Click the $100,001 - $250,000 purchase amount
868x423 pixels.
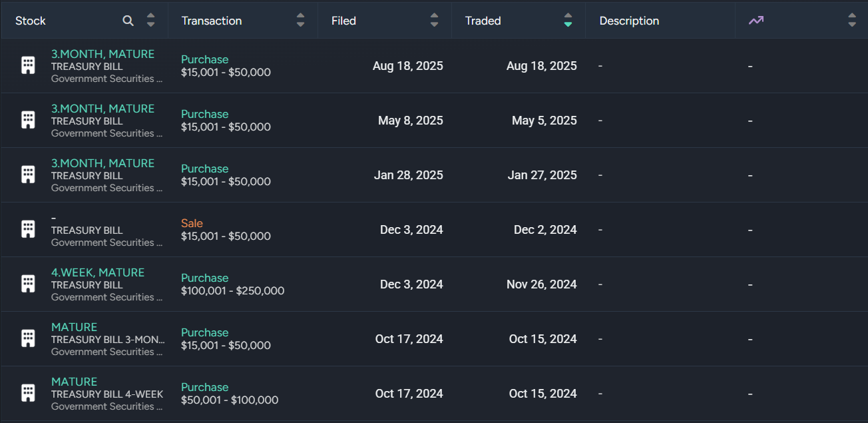pyautogui.click(x=232, y=290)
